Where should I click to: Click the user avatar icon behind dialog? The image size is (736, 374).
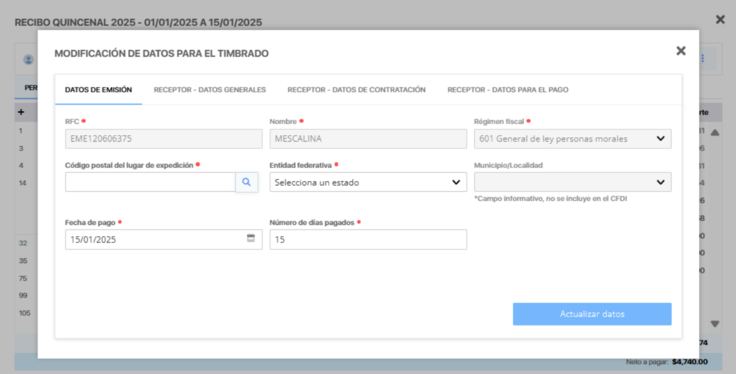[29, 60]
